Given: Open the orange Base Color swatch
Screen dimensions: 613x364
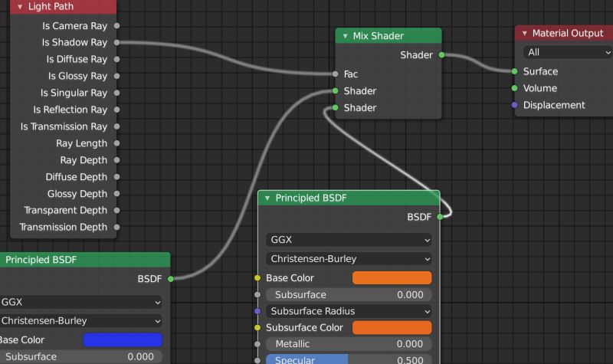Looking at the screenshot, I should tap(392, 278).
